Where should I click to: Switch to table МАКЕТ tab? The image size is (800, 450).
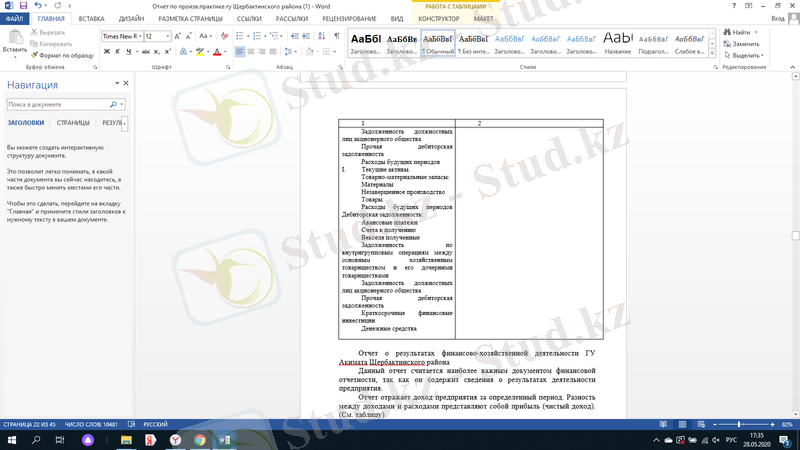(483, 19)
